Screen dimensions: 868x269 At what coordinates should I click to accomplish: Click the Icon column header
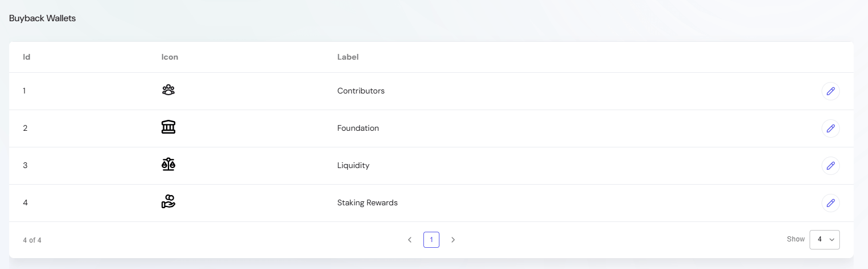point(170,57)
